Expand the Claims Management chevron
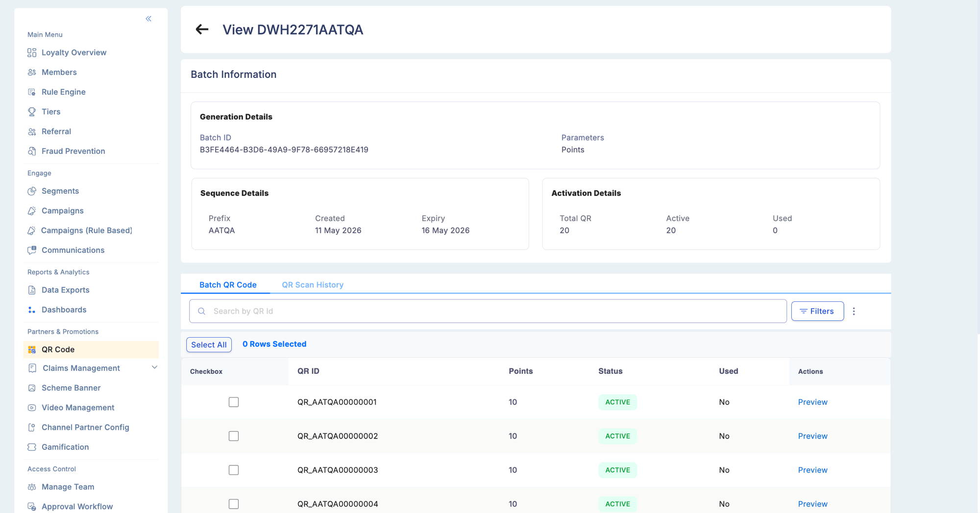980x513 pixels. (x=154, y=367)
